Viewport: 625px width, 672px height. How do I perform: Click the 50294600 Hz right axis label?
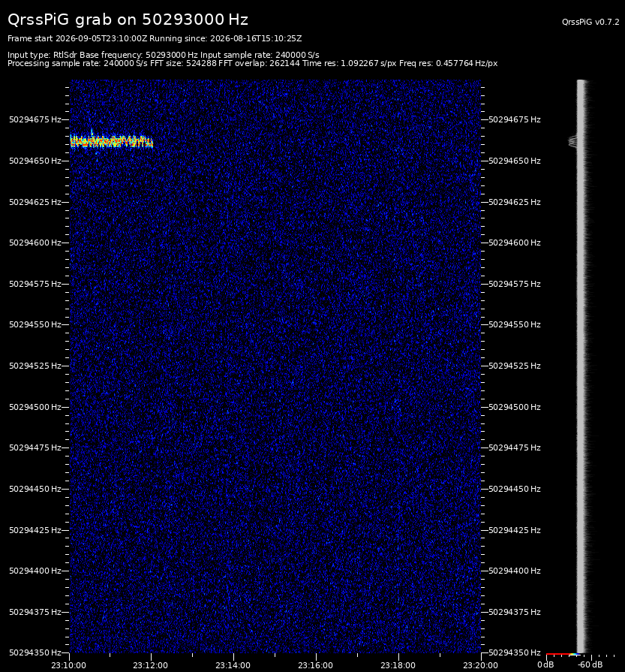tap(515, 243)
